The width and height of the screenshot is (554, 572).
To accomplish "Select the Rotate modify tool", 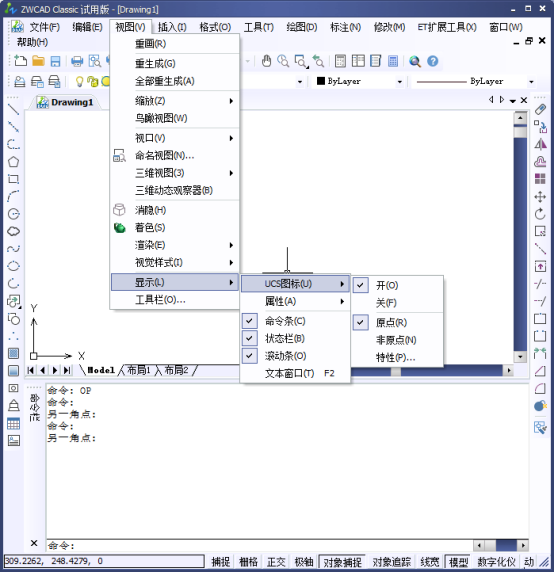I will 540,214.
